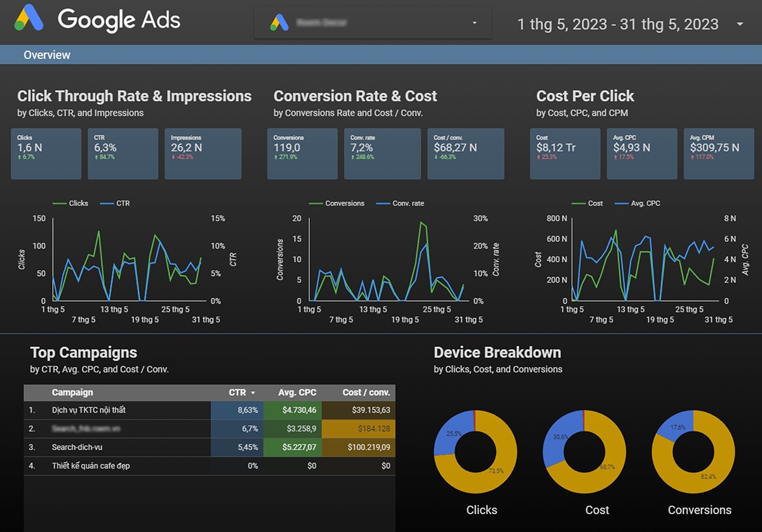The width and height of the screenshot is (762, 532).
Task: Select the Avg. CPM $309,75 N scorecard
Action: pos(719,154)
